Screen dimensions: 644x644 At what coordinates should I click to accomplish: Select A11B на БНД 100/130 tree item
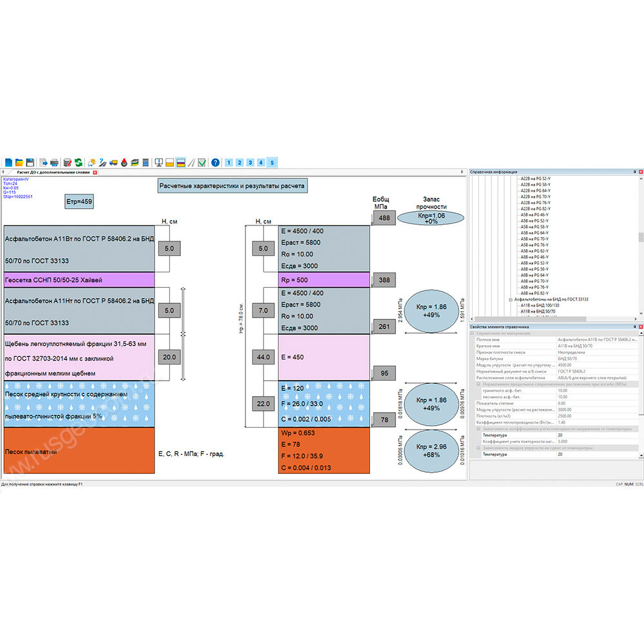[x=540, y=305]
